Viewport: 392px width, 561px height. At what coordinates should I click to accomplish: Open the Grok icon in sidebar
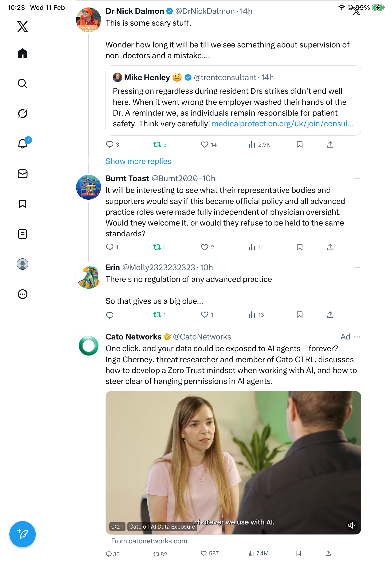(x=23, y=113)
